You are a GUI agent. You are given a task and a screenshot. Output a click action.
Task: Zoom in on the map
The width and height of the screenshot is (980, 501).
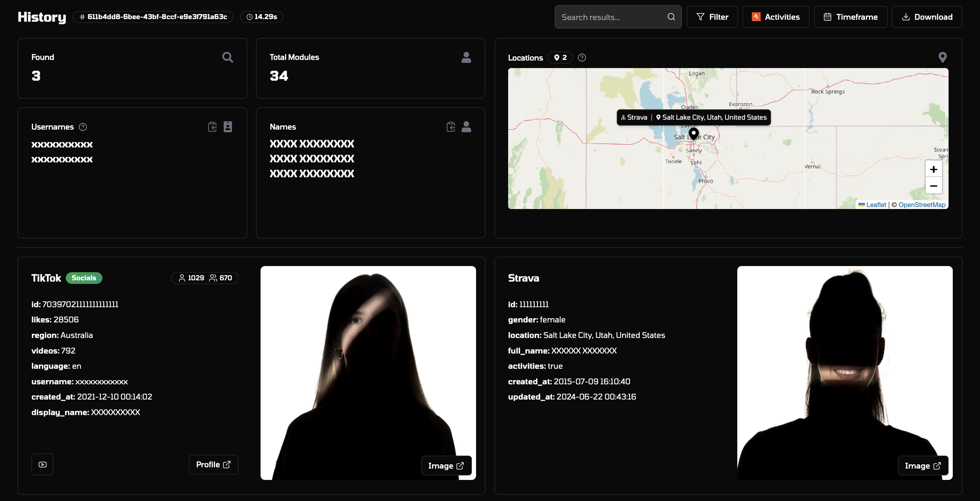[934, 169]
